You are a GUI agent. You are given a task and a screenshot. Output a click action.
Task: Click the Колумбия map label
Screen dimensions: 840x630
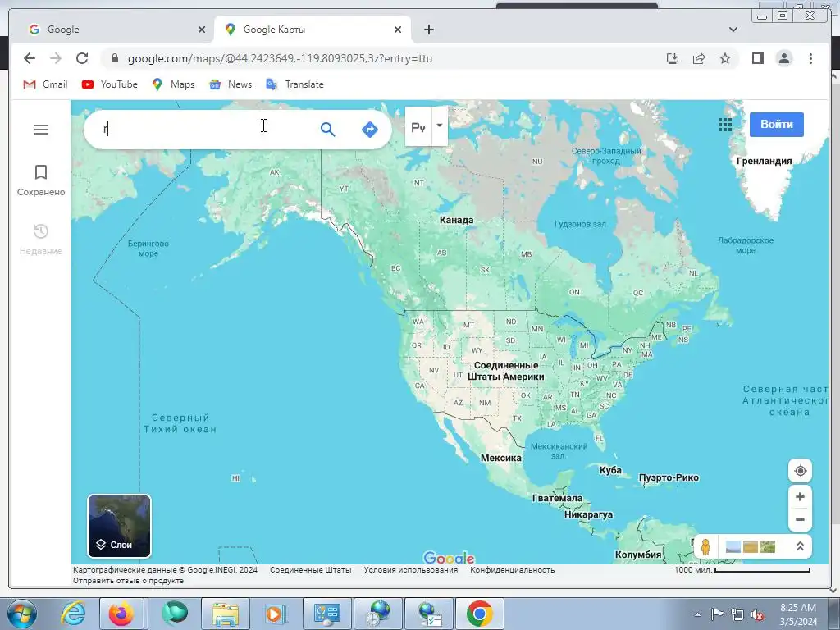pyautogui.click(x=638, y=555)
